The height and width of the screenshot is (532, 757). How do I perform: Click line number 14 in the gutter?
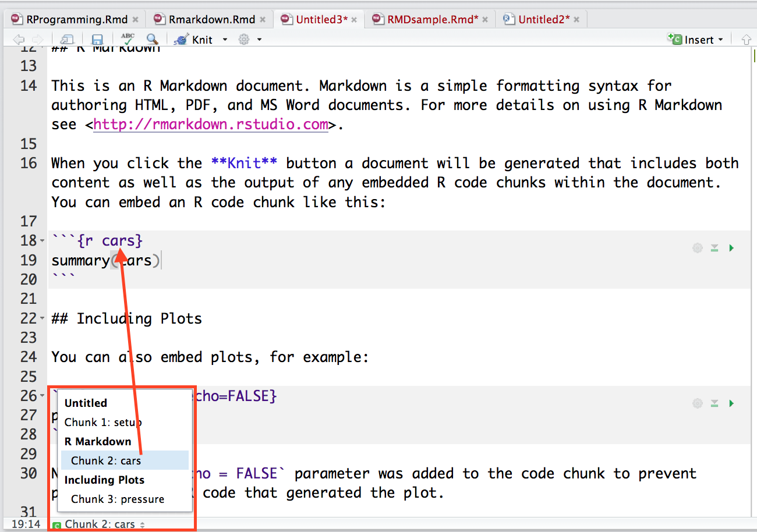click(x=29, y=86)
